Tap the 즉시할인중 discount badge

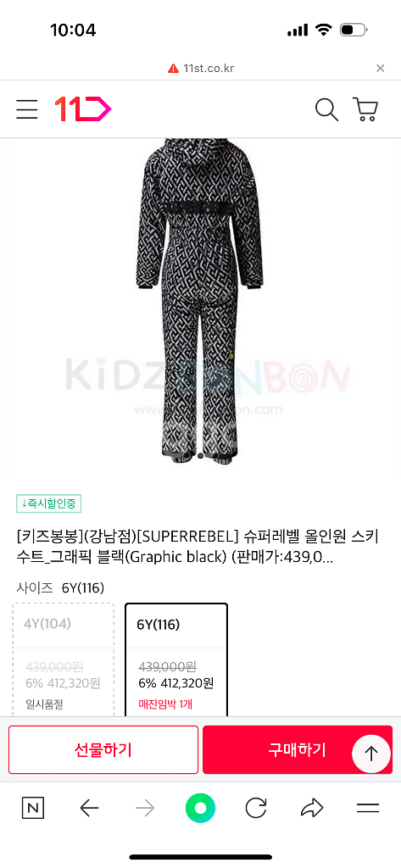click(x=48, y=504)
